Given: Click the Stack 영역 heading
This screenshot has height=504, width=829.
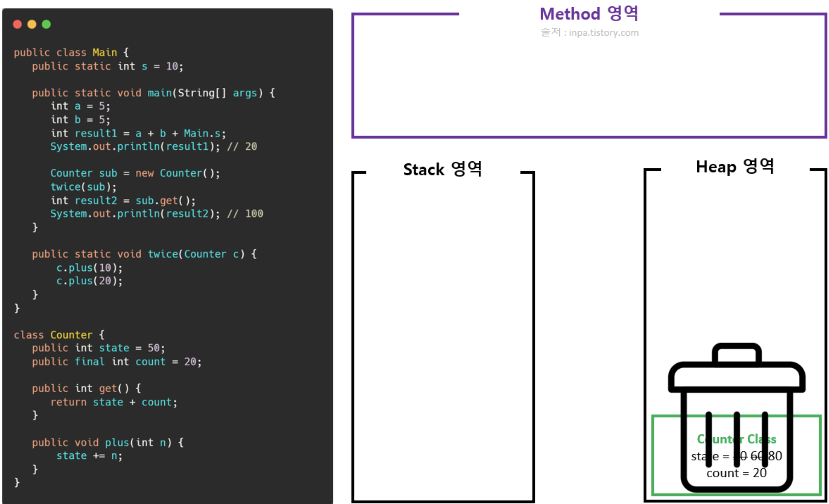Looking at the screenshot, I should (x=443, y=169).
